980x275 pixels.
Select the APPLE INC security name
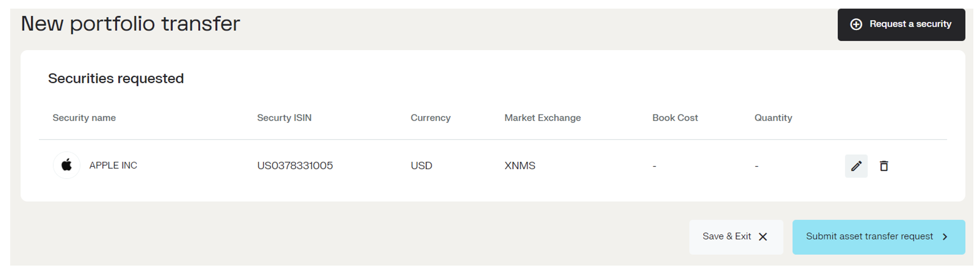[113, 165]
